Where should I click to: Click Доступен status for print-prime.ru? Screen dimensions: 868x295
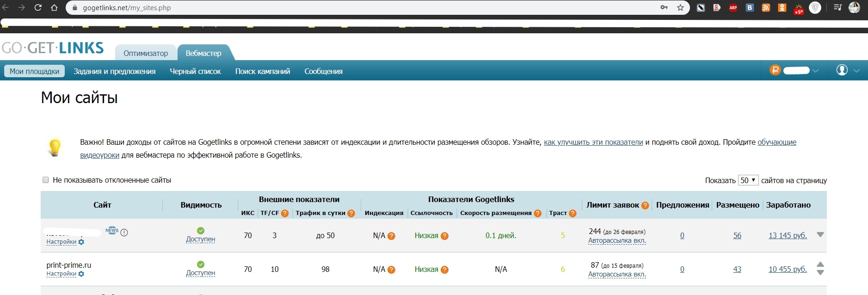pyautogui.click(x=201, y=273)
